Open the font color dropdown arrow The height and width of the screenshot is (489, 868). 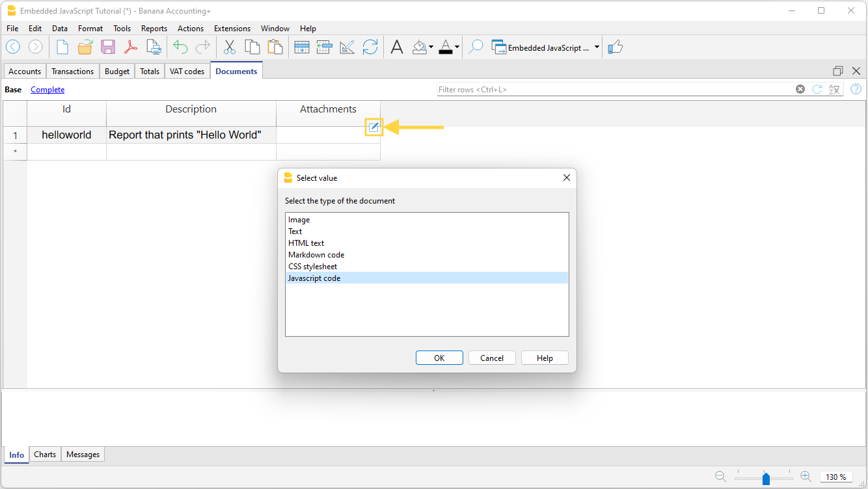[457, 47]
